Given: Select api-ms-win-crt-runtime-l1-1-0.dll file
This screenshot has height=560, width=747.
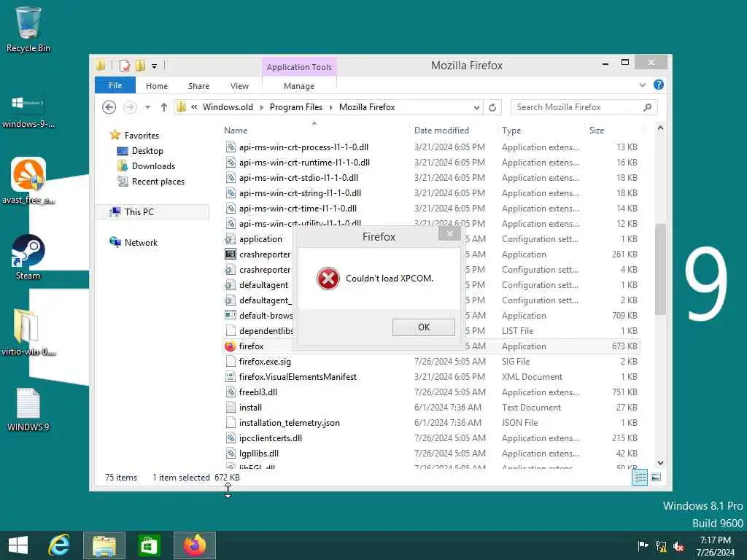Looking at the screenshot, I should coord(304,163).
